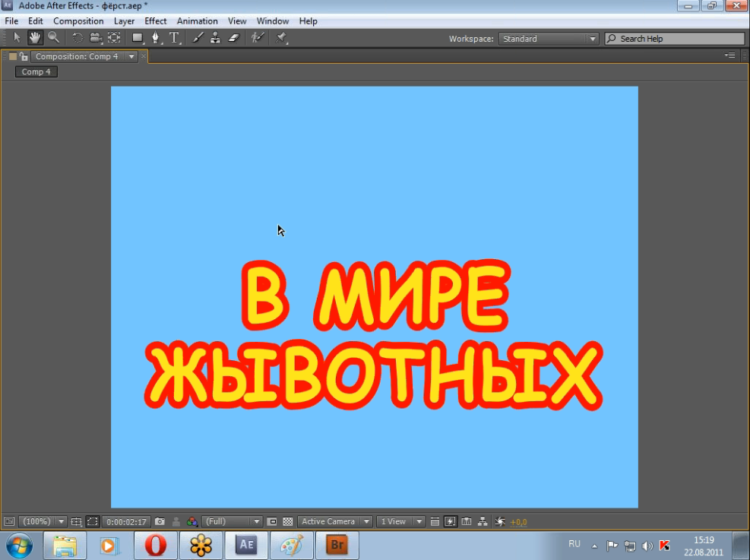Viewport: 750px width, 560px height.
Task: Toggle the region of interest
Action: tap(92, 522)
